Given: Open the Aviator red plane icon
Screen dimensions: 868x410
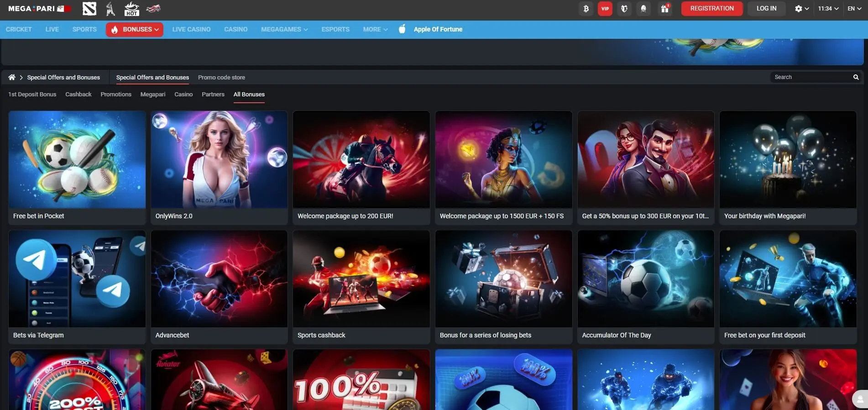Looking at the screenshot, I should (153, 8).
